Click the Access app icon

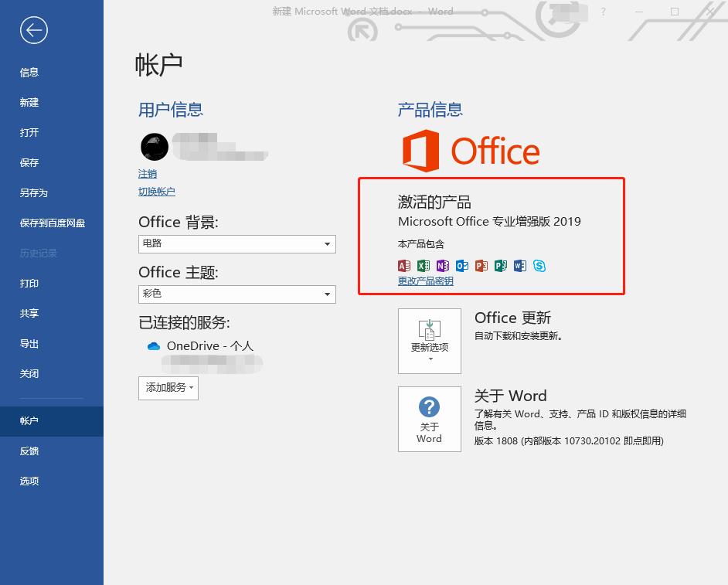(404, 266)
